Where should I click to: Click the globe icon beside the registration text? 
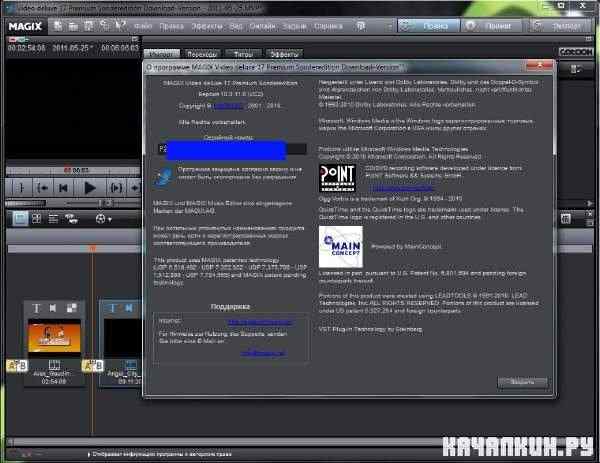[x=164, y=177]
